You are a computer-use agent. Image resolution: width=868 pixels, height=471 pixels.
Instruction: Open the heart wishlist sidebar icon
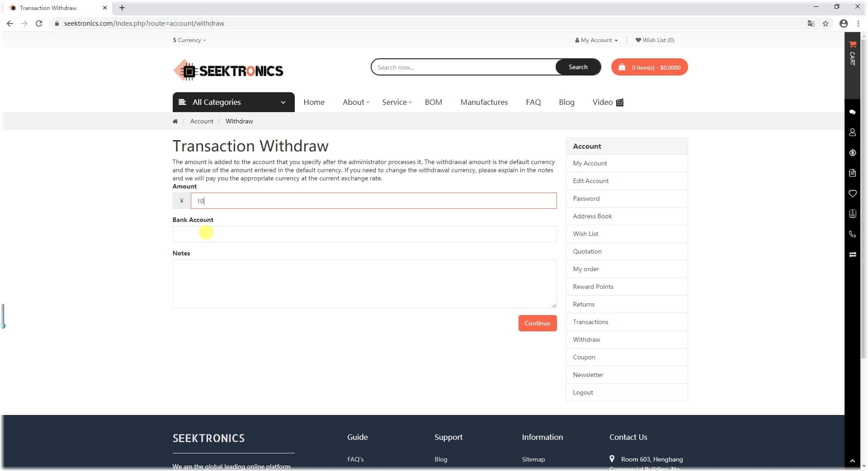click(852, 193)
